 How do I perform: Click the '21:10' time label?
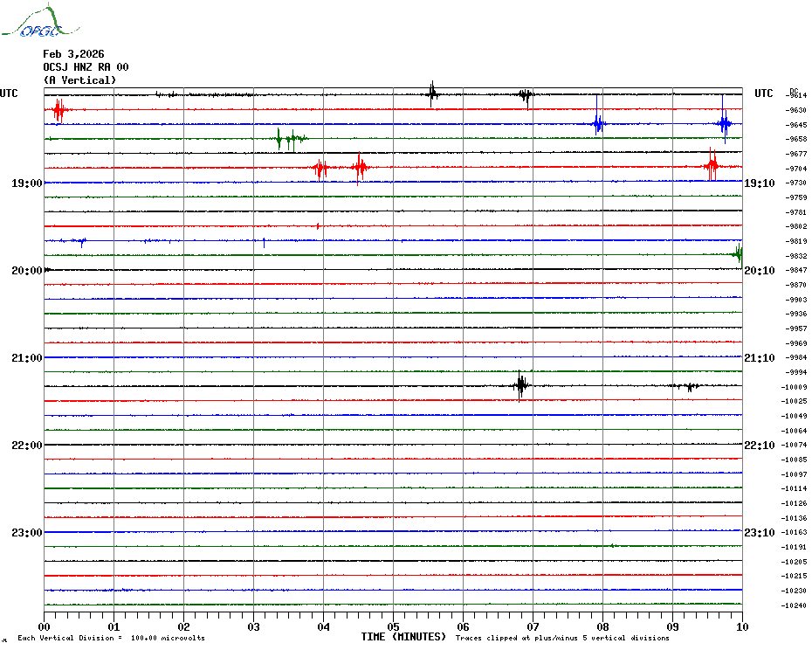[x=760, y=357]
